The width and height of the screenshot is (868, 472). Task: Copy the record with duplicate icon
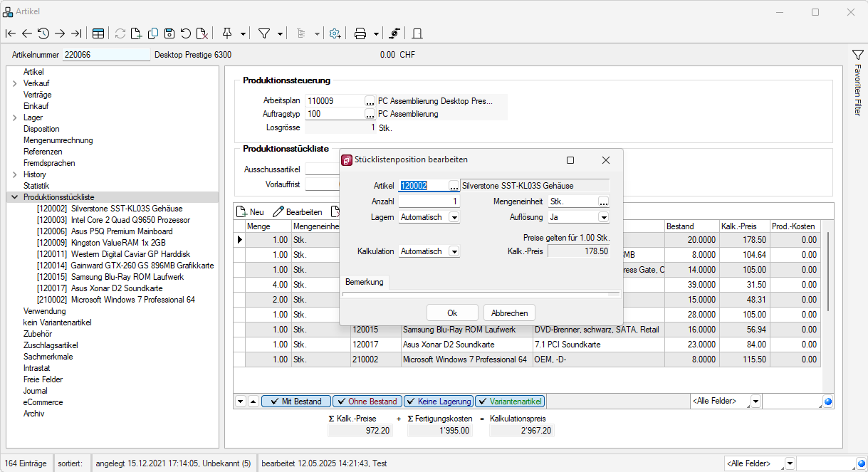[153, 33]
